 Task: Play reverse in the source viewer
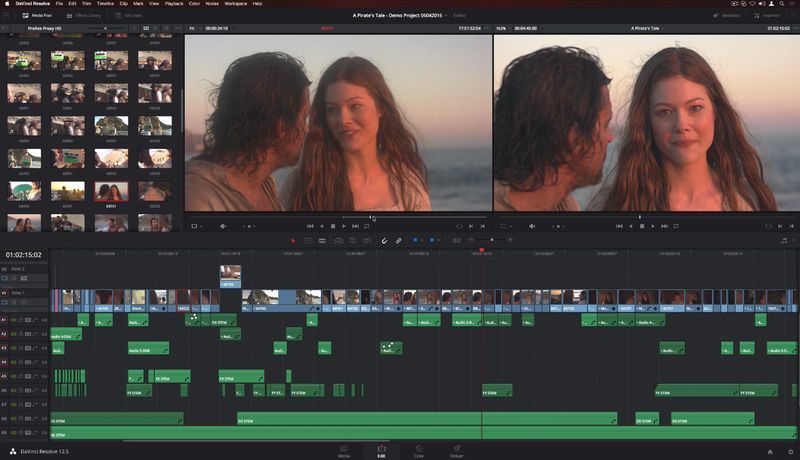(x=321, y=226)
